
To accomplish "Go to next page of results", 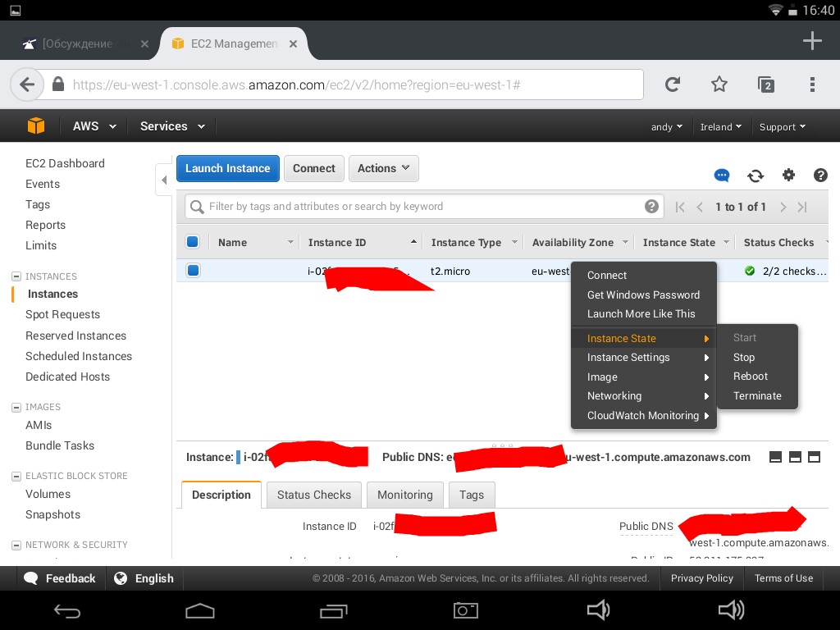I will [783, 207].
